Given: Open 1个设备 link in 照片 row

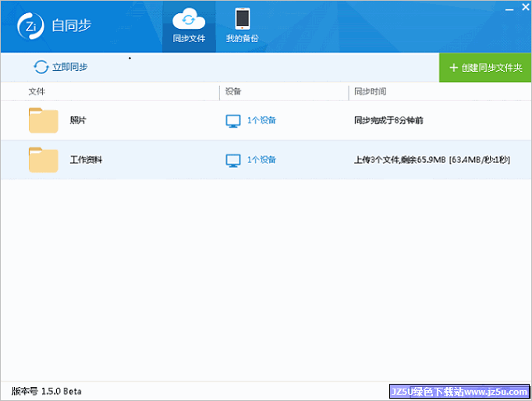Looking at the screenshot, I should click(x=261, y=120).
